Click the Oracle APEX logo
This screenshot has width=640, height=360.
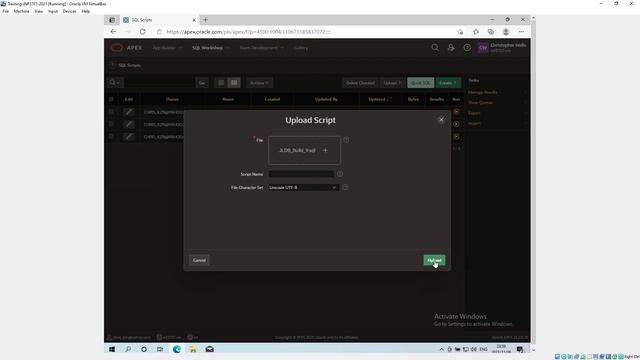127,48
